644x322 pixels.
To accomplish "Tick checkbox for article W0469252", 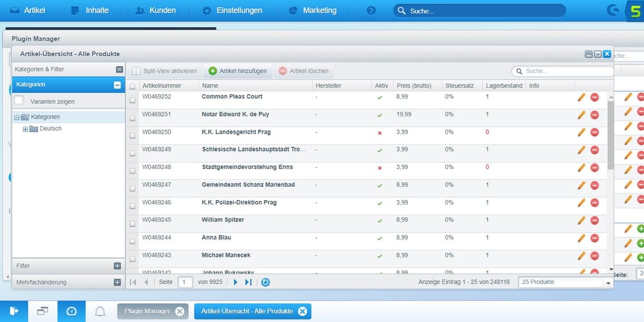I will coord(132,100).
